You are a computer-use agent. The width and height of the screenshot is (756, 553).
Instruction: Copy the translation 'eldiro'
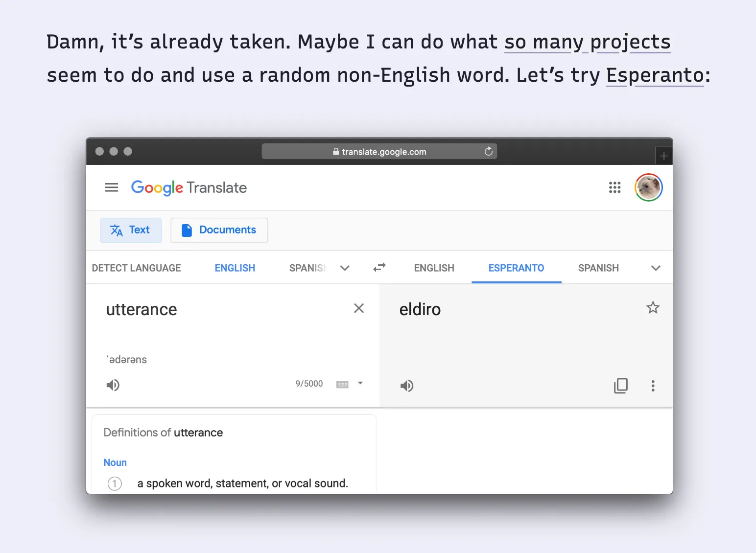620,386
